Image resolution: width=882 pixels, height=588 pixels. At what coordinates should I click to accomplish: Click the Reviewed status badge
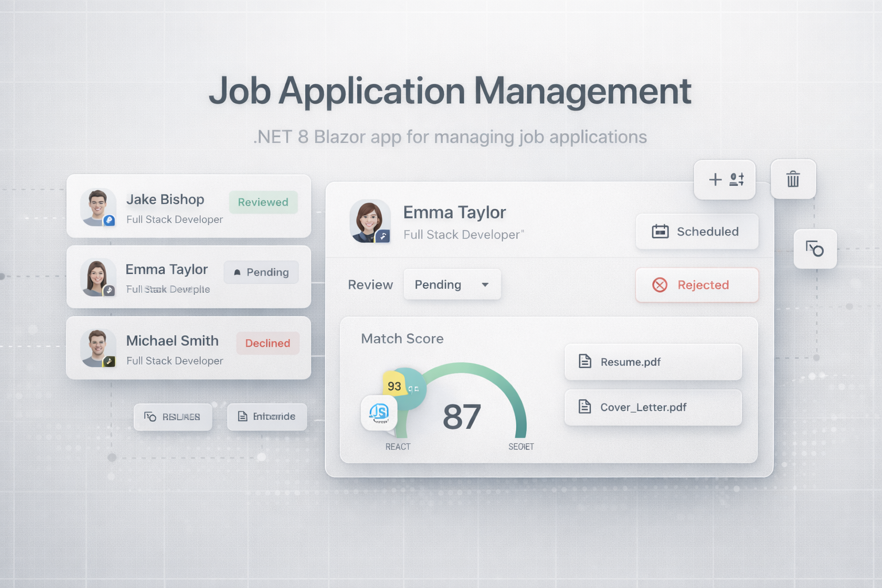coord(263,202)
